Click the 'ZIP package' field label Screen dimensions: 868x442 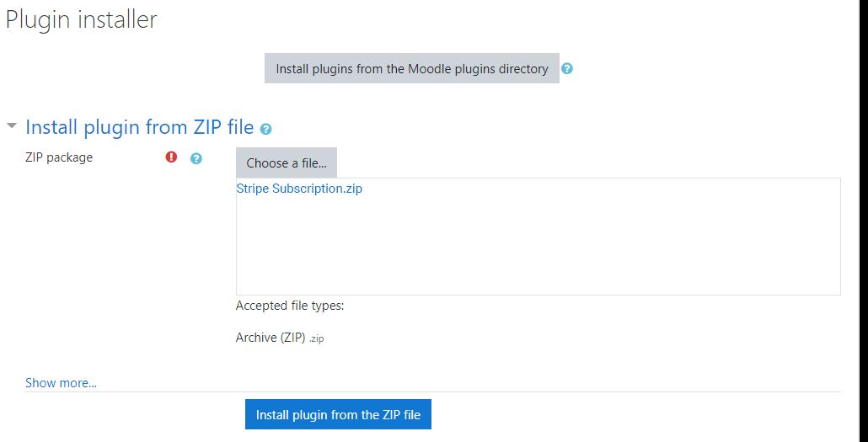[x=59, y=157]
